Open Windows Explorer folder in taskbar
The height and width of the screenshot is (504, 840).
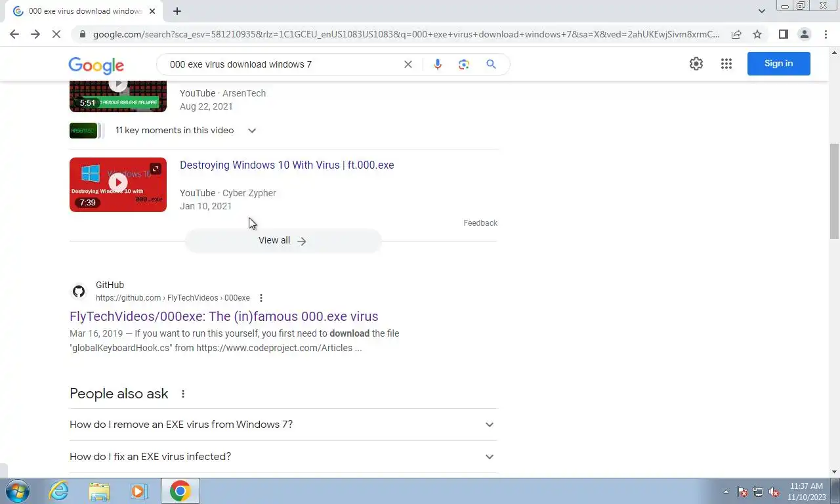pos(99,491)
